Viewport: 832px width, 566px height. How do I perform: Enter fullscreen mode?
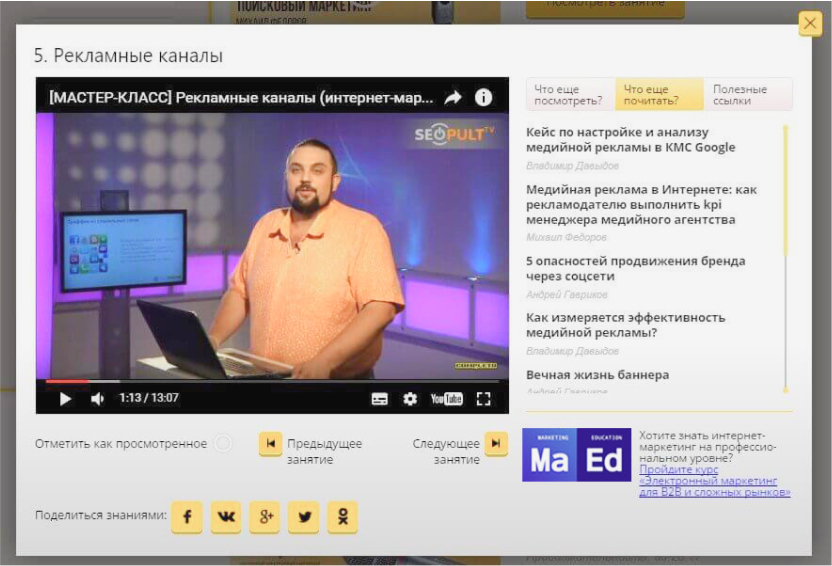click(x=483, y=399)
